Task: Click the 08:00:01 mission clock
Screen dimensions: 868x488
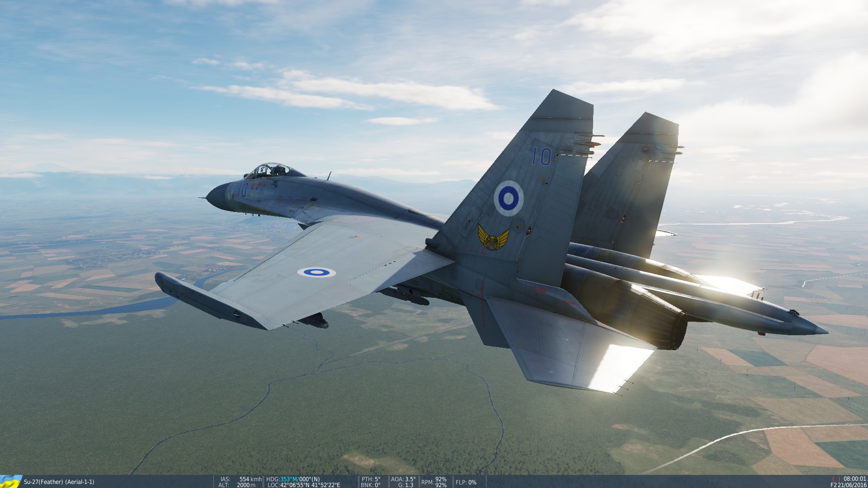Action: pos(854,479)
